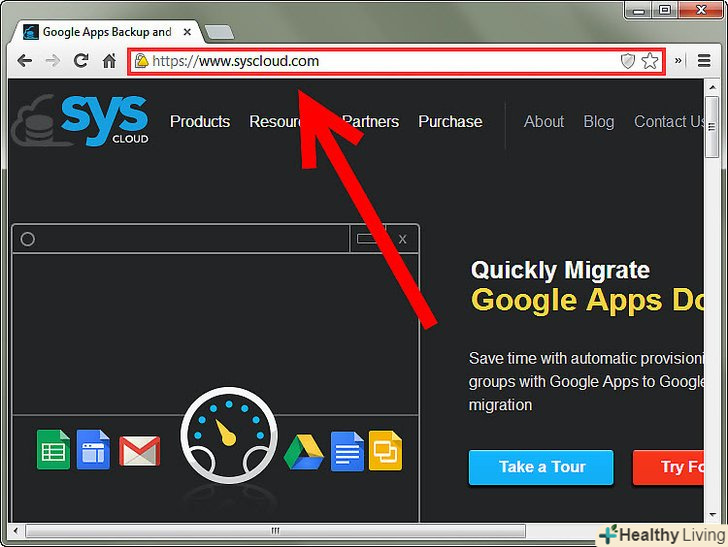This screenshot has width=728, height=547.
Task: Click the SysCloud logo
Action: pyautogui.click(x=81, y=121)
